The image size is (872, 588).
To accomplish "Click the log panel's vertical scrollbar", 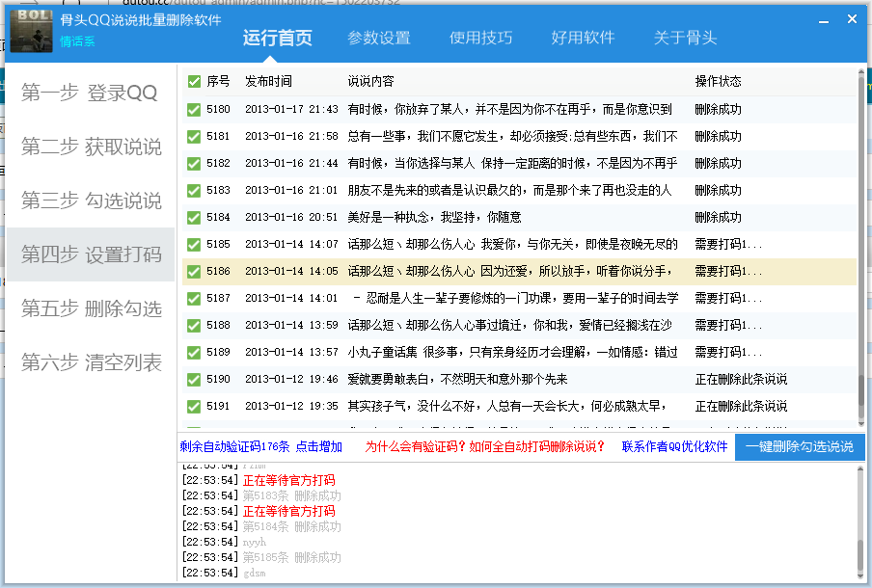I will pos(860,522).
